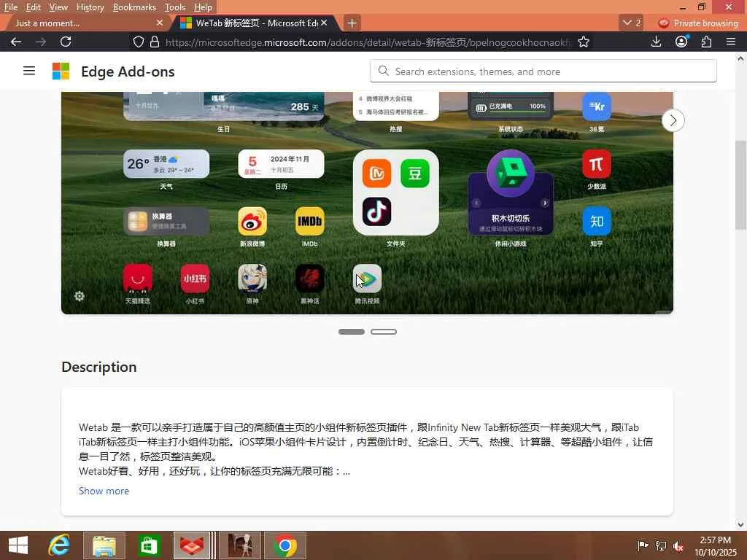Open the View menu
Viewport: 747px width, 560px height.
click(x=58, y=7)
